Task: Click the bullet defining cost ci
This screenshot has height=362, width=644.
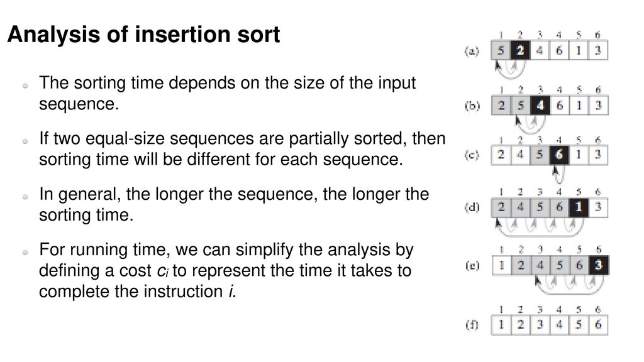Action: pyautogui.click(x=226, y=270)
